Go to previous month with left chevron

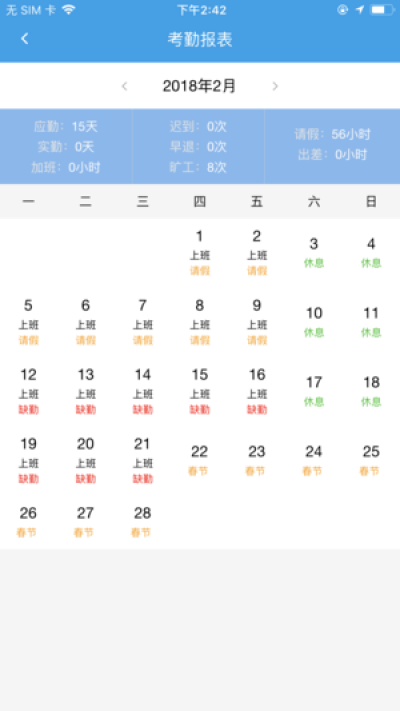click(x=124, y=86)
